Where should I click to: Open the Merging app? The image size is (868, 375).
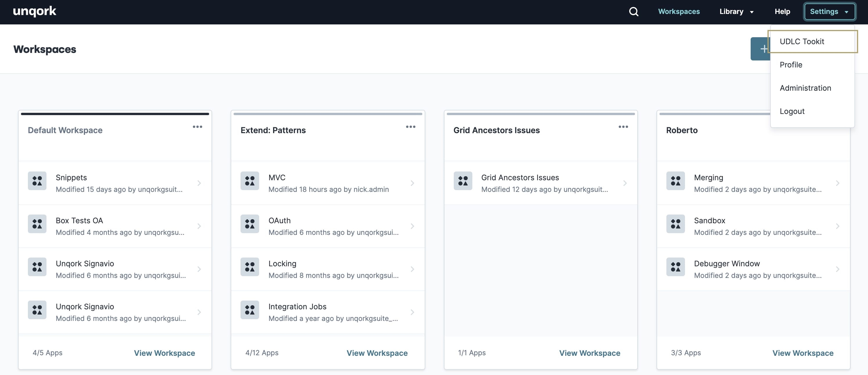point(753,183)
